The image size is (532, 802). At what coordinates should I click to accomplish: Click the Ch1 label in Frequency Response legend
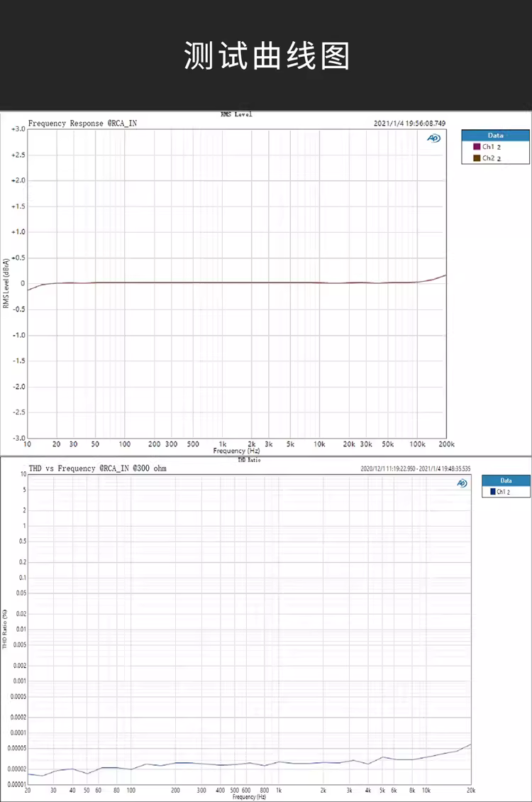[x=489, y=146]
